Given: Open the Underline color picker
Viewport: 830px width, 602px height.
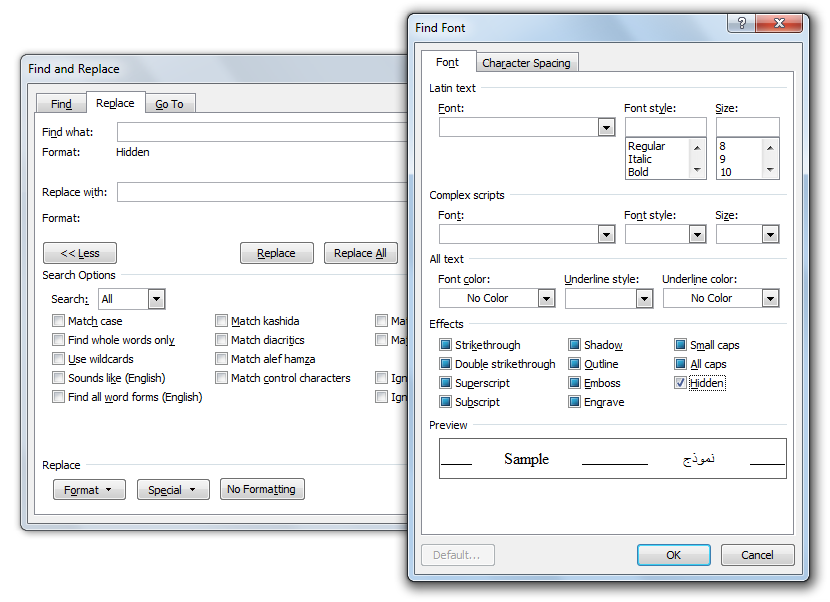Looking at the screenshot, I should point(770,298).
